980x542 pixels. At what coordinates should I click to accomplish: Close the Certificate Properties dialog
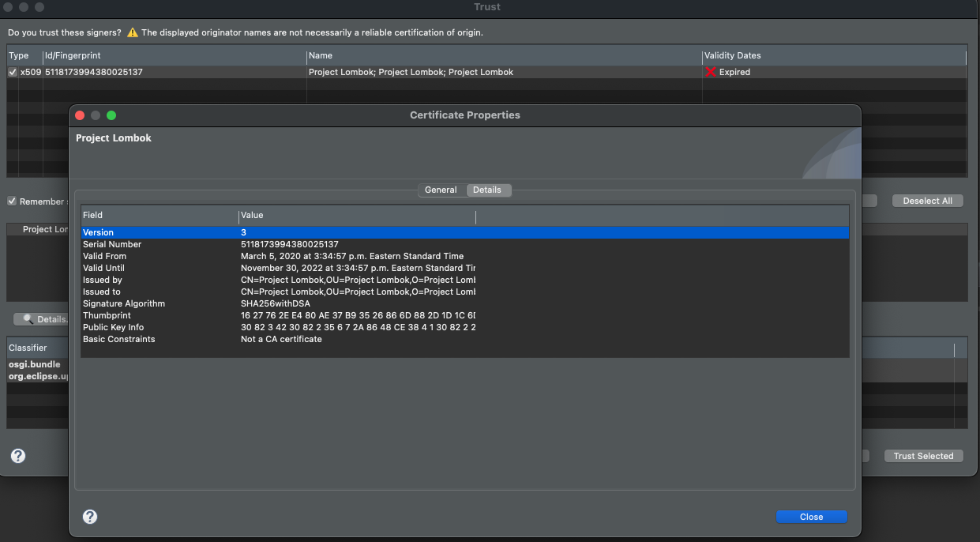[812, 516]
